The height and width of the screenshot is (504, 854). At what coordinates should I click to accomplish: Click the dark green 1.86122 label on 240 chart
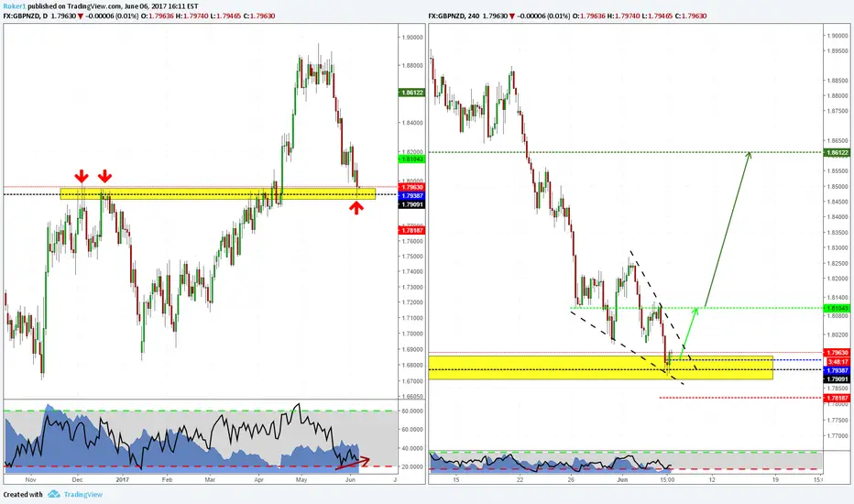click(x=838, y=152)
